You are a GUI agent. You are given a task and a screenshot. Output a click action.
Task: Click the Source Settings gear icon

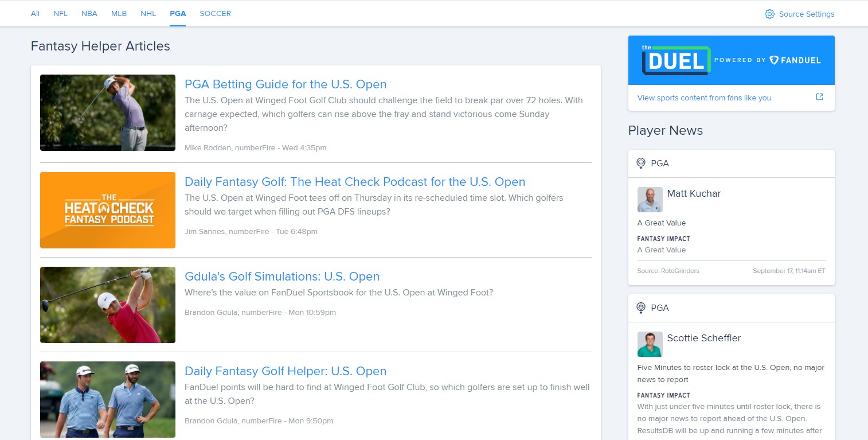(x=769, y=14)
